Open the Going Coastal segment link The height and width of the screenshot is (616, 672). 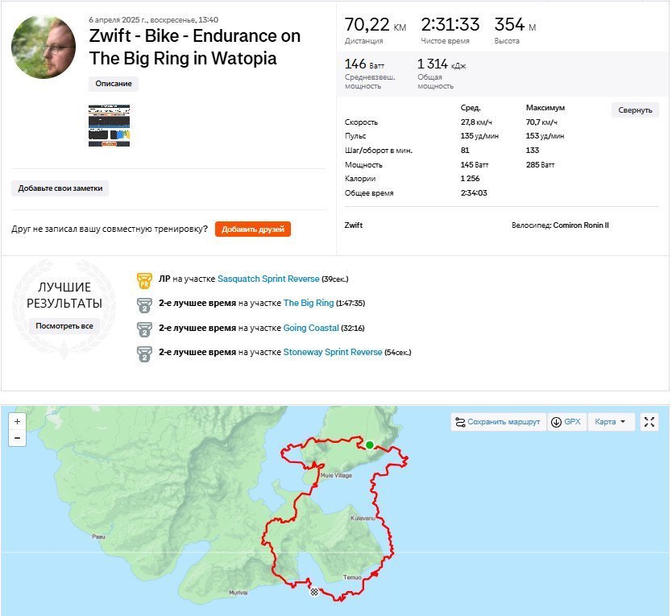311,329
